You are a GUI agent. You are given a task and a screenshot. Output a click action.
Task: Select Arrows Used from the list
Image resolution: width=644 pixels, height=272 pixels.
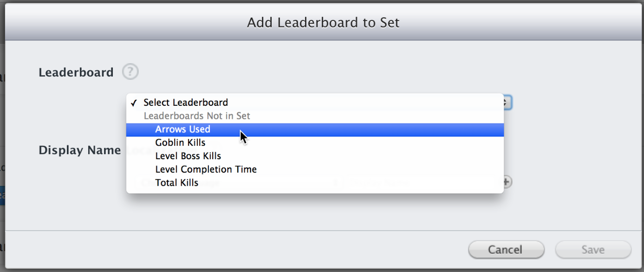pyautogui.click(x=182, y=130)
